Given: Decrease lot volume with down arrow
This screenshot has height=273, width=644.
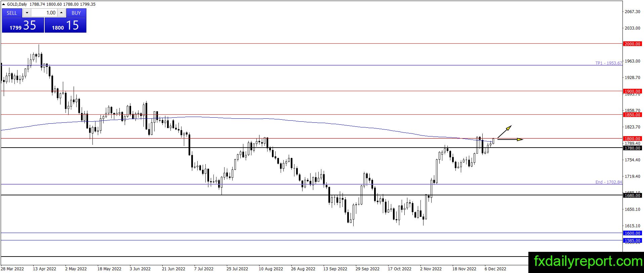Looking at the screenshot, I should tap(27, 13).
